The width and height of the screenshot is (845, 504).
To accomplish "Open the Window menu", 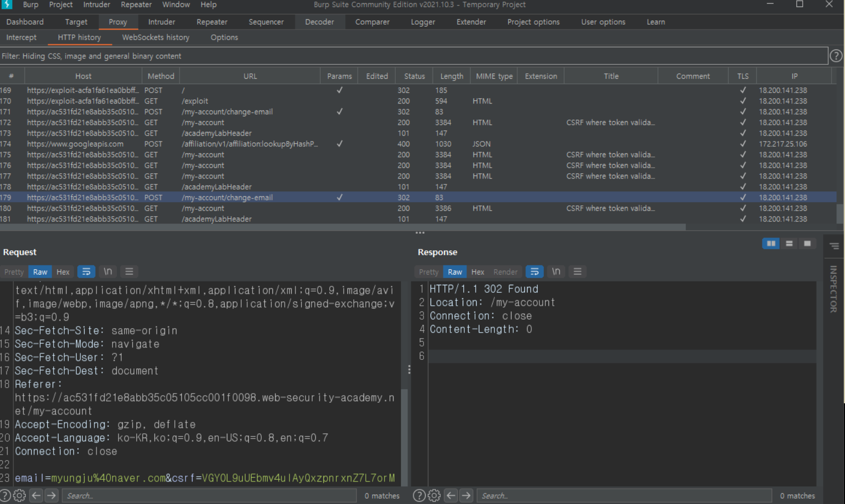I will pos(176,5).
